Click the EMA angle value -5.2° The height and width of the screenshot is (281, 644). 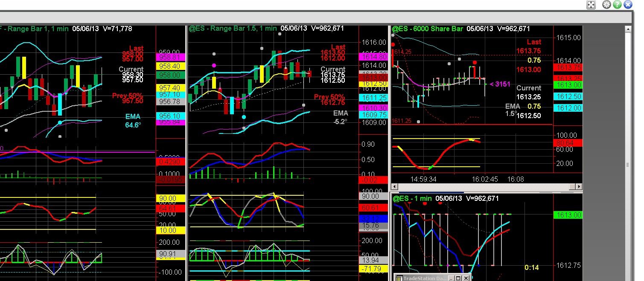coord(341,122)
